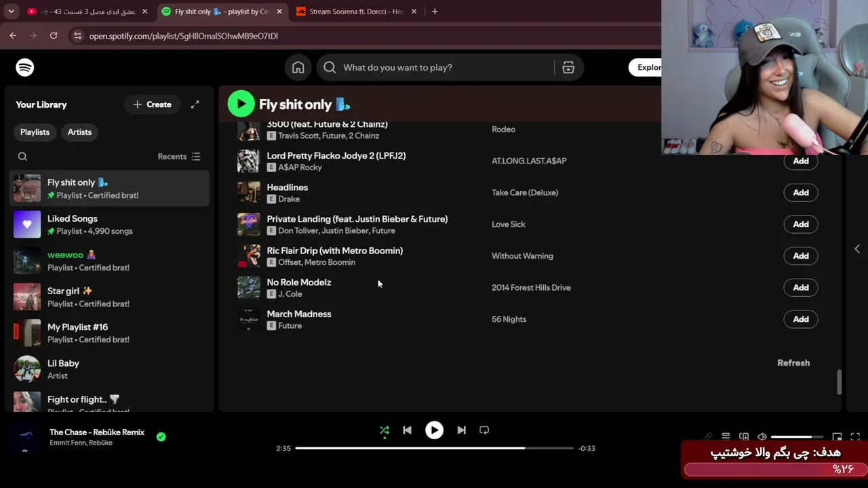Open the lyrics microphone icon

[x=708, y=437]
